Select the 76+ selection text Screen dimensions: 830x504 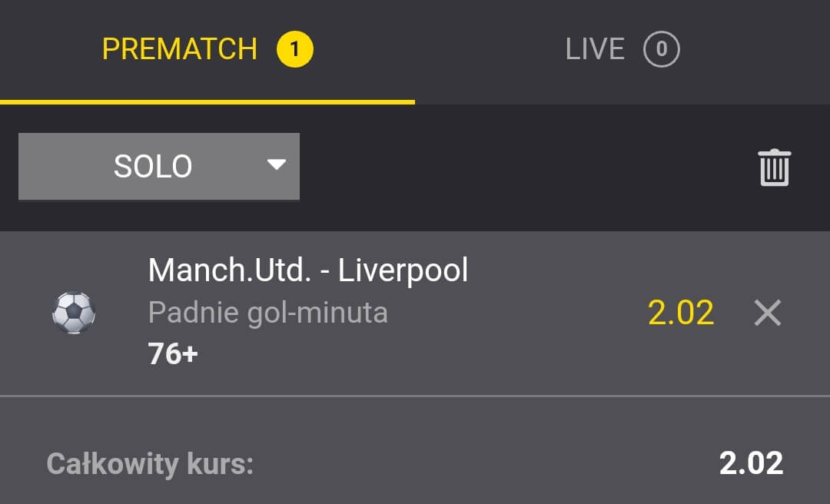173,353
